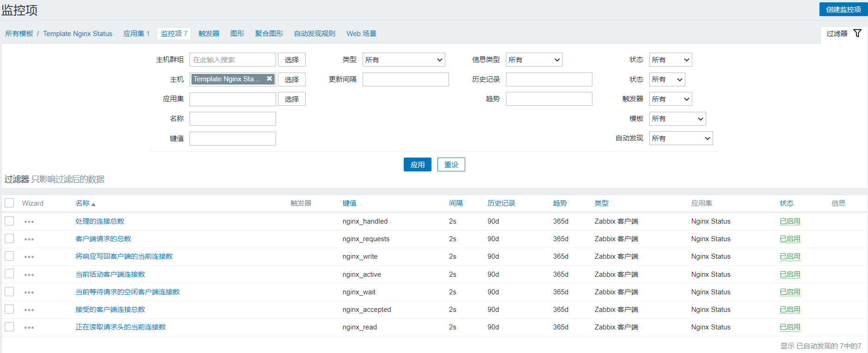Switch to 监控项 7 tab

tap(174, 34)
